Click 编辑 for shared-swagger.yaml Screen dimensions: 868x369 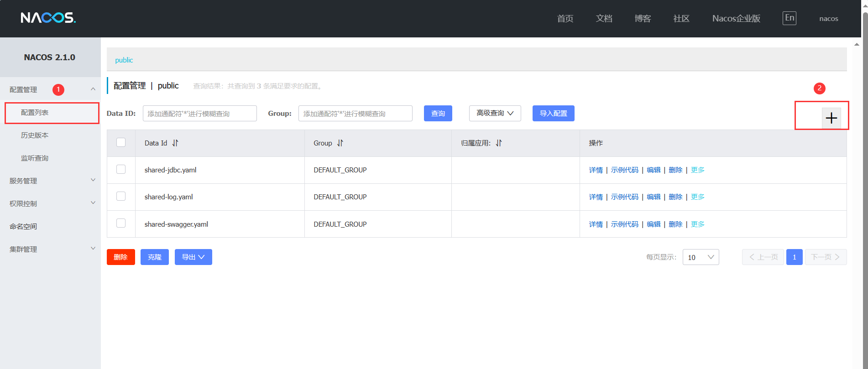click(x=654, y=224)
